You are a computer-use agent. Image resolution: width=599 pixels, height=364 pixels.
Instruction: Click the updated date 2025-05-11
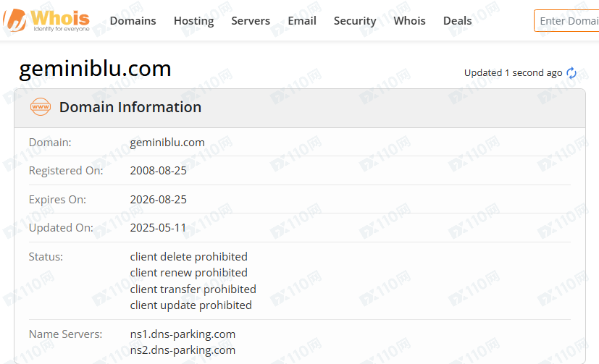pos(158,228)
